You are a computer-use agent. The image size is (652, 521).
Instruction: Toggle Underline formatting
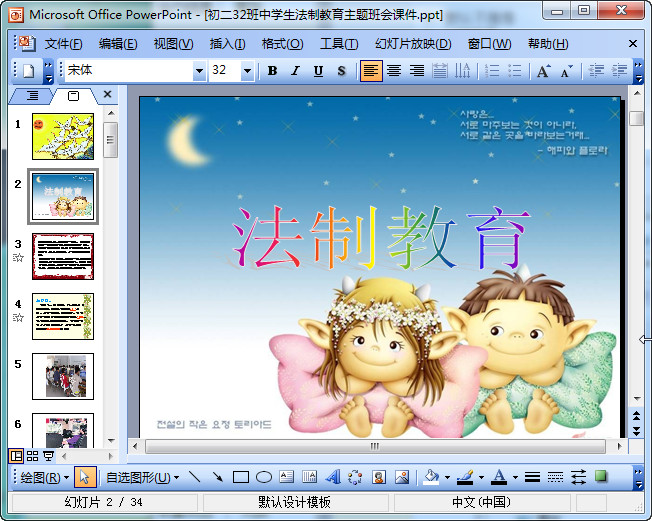click(x=318, y=71)
